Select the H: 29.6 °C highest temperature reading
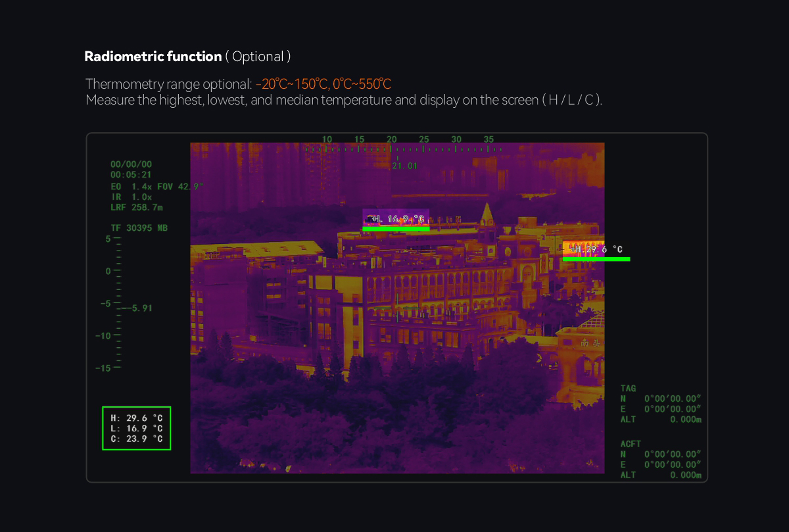The height and width of the screenshot is (532, 789). pos(136,418)
